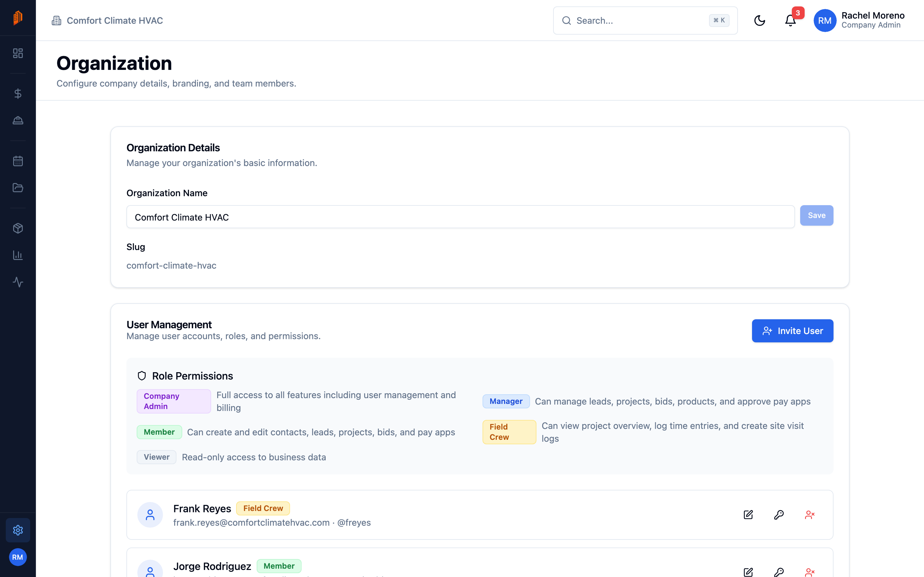Click the Comfort Climate HVAC header link
Screen dimensions: 924x577
[x=107, y=21]
